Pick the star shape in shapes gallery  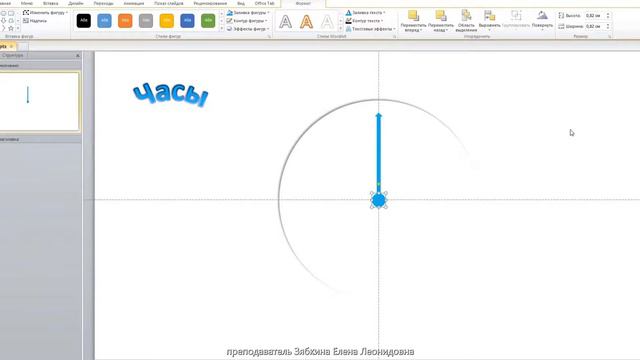(11, 28)
